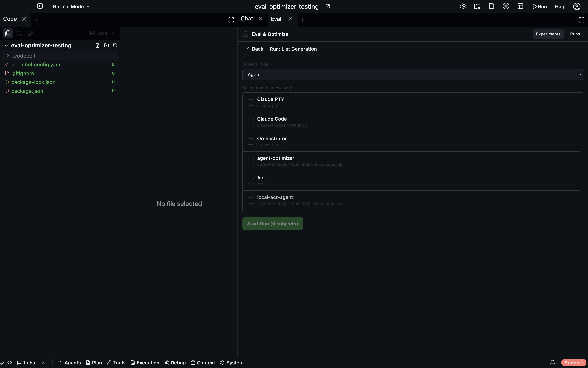This screenshot has height=368, width=588.
Task: Create a new folder in the project tree
Action: tap(106, 45)
